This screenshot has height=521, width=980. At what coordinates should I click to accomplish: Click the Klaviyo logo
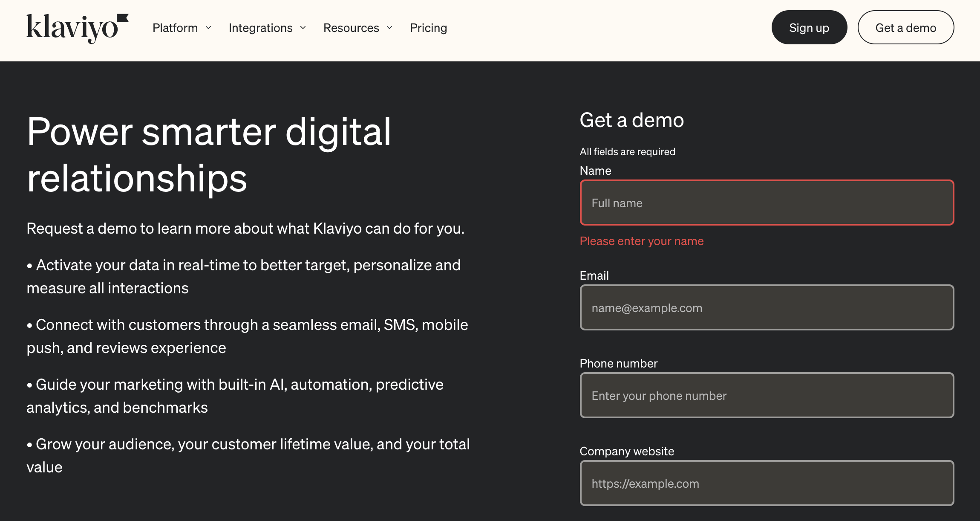coord(77,28)
